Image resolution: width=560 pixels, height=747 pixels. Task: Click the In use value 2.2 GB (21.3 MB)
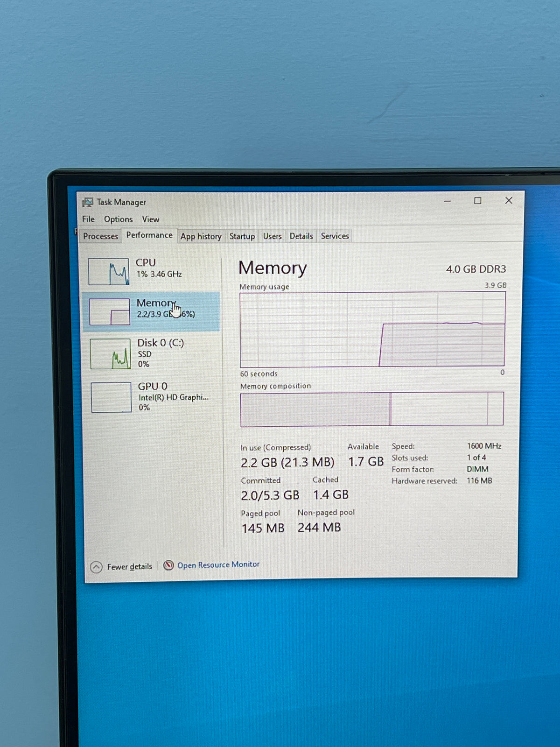(x=287, y=463)
